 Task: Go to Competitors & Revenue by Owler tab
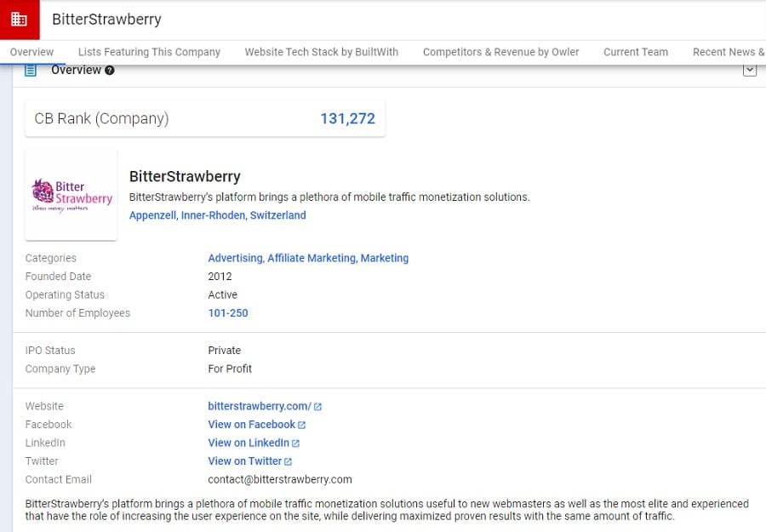pos(500,52)
